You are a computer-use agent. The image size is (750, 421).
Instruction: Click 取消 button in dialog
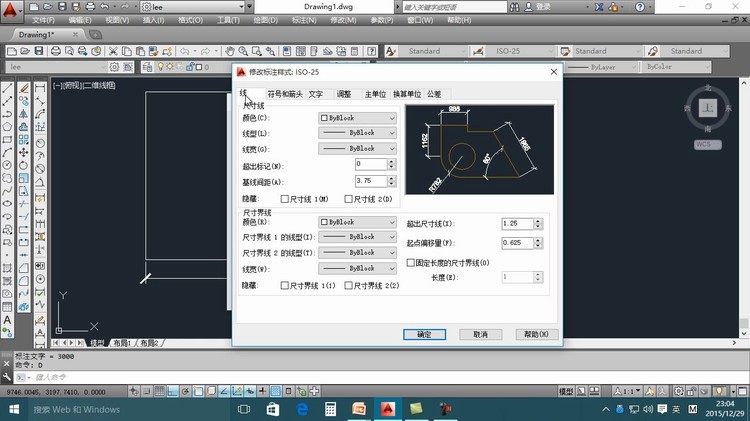[481, 334]
